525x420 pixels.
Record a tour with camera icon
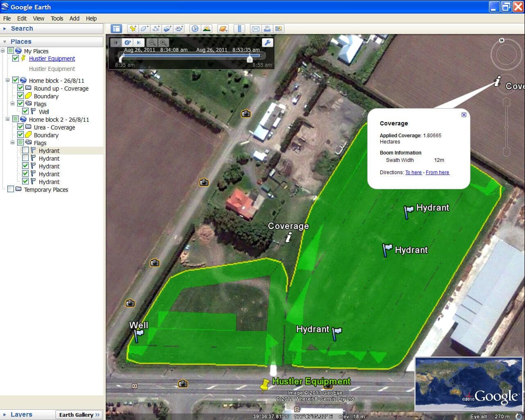pyautogui.click(x=179, y=29)
